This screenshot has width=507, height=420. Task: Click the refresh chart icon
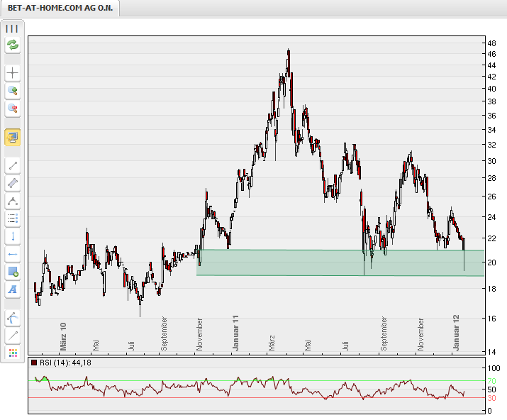[x=12, y=45]
